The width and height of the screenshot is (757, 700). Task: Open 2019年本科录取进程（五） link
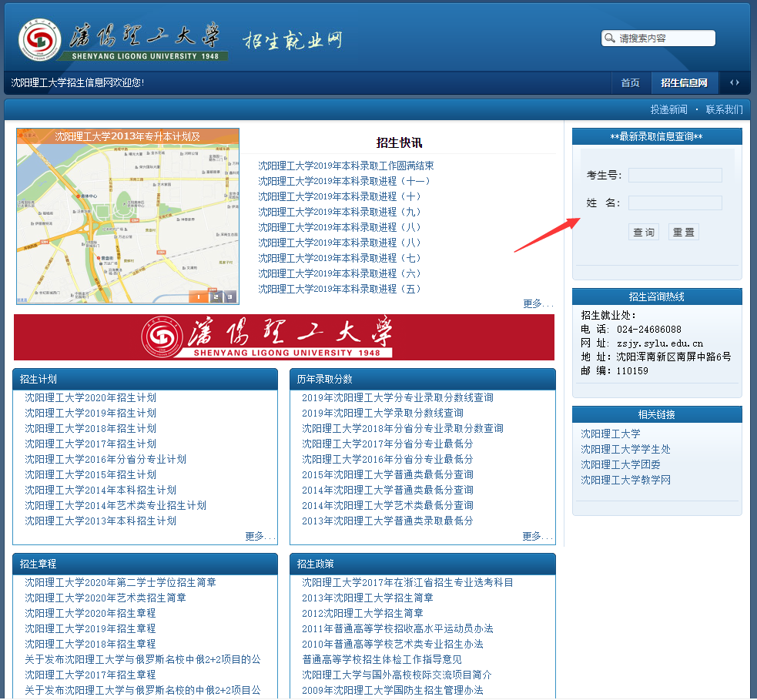pos(340,290)
